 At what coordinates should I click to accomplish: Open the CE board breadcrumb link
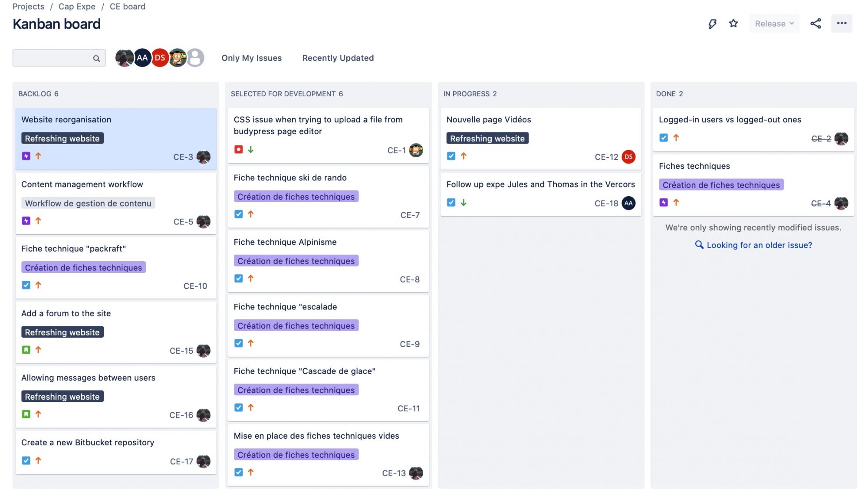(128, 7)
